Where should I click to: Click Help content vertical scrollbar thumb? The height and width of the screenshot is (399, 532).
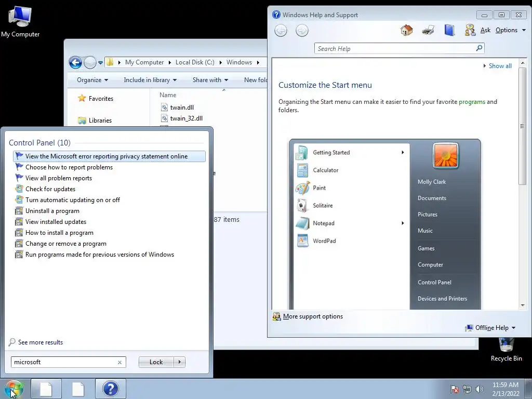tap(523, 126)
